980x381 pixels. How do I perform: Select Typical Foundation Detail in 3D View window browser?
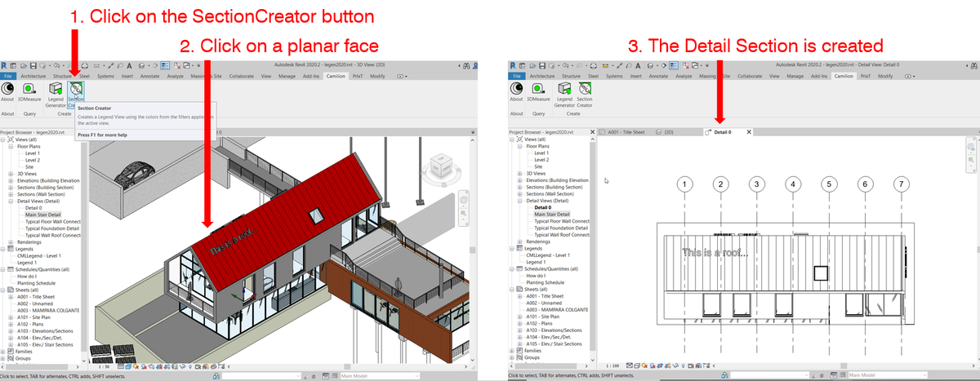tap(52, 228)
